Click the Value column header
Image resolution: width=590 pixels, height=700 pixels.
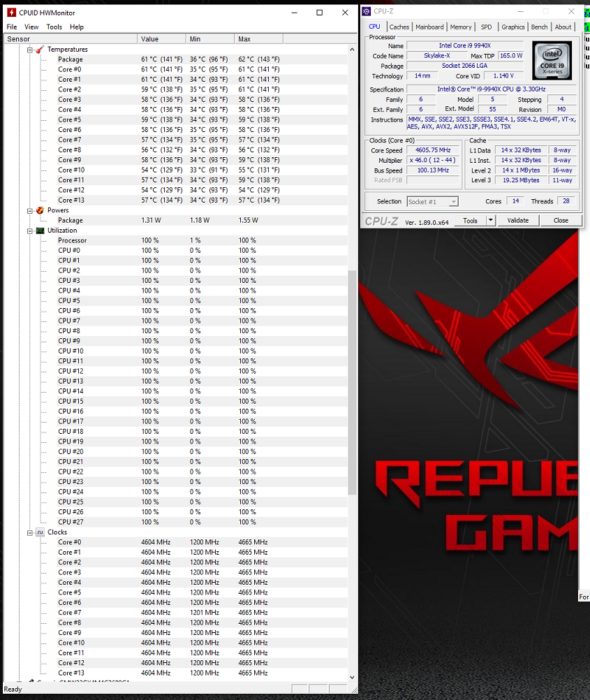point(161,39)
